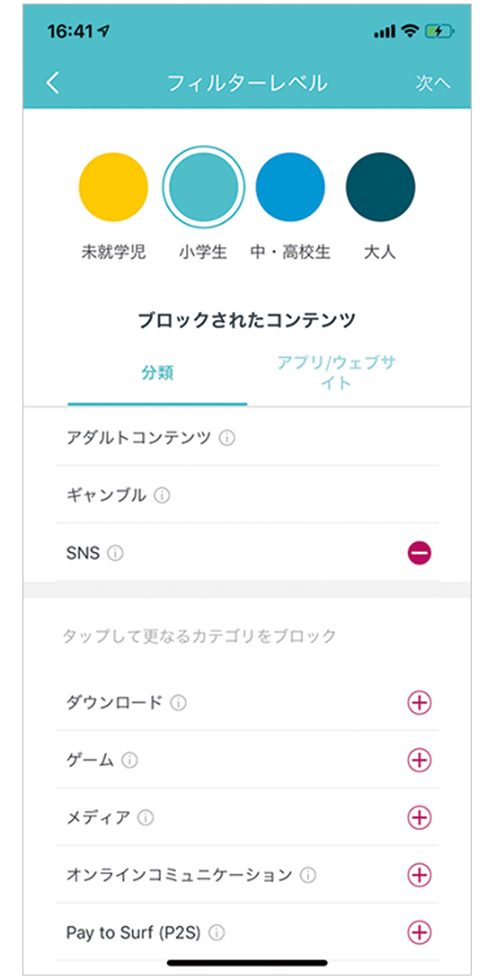Block ダウンロード category with plus button
The image size is (495, 980).
420,703
